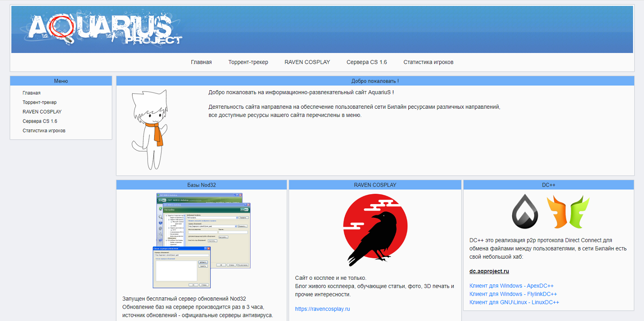The width and height of the screenshot is (644, 321).
Task: Open Главная in the top navigation
Action: coord(201,62)
